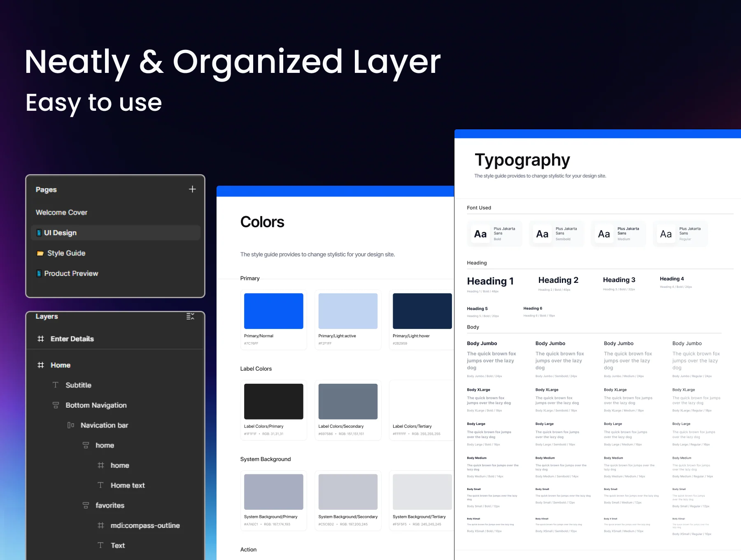Click the text icon beside Home text
Image resolution: width=741 pixels, height=560 pixels.
pos(100,485)
